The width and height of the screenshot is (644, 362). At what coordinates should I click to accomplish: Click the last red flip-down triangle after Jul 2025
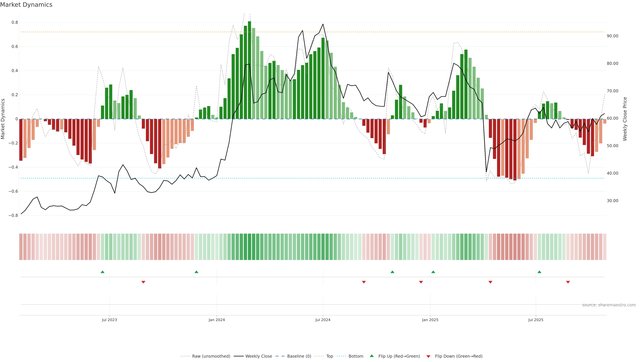[568, 282]
